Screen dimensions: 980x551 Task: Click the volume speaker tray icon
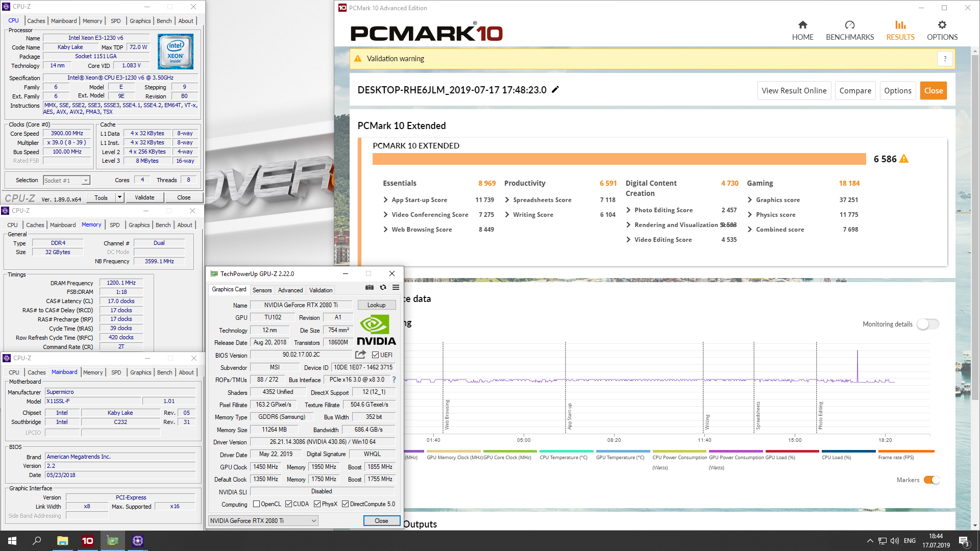point(894,541)
